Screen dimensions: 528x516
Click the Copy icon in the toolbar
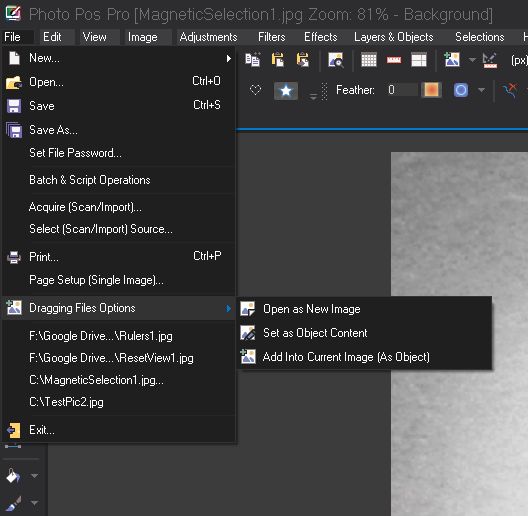pos(253,60)
